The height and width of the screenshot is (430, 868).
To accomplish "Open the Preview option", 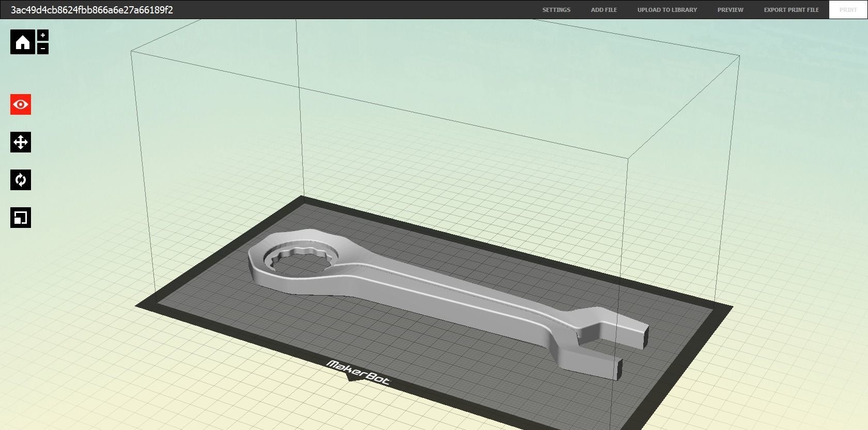I will [731, 10].
